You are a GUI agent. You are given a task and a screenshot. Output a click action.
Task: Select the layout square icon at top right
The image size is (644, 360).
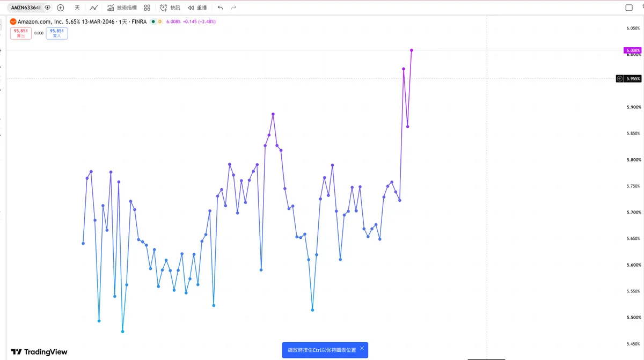point(629,8)
